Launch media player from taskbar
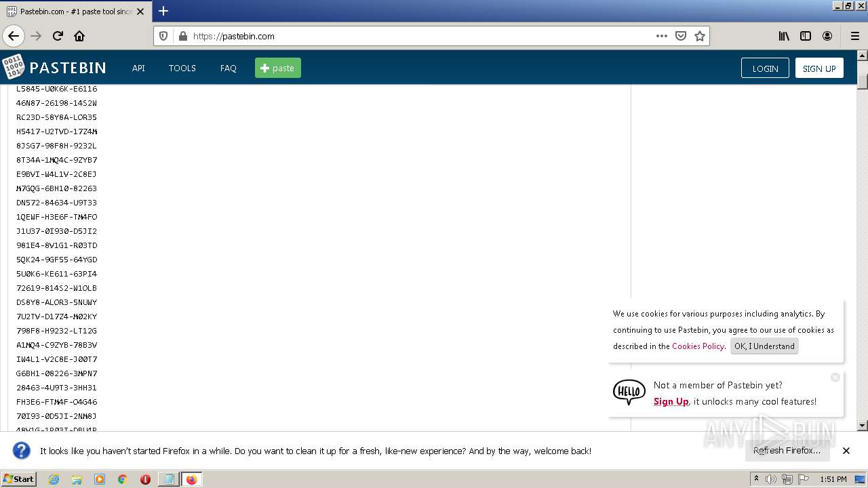This screenshot has width=868, height=488. tap(100, 479)
